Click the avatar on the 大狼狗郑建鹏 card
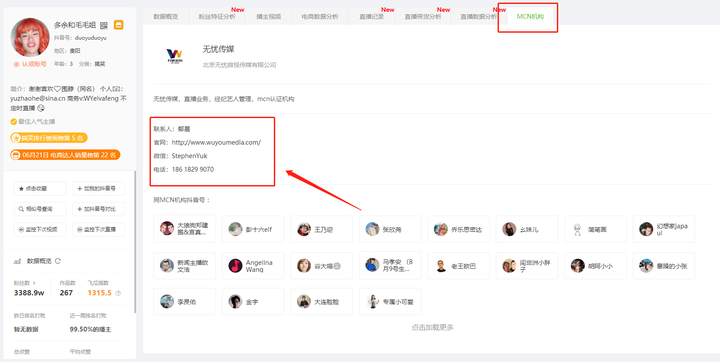 click(167, 228)
